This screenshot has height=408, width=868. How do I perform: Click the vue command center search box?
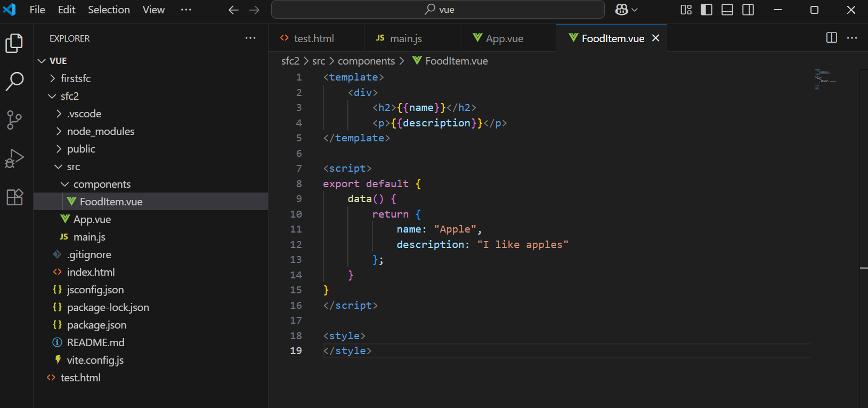click(438, 10)
